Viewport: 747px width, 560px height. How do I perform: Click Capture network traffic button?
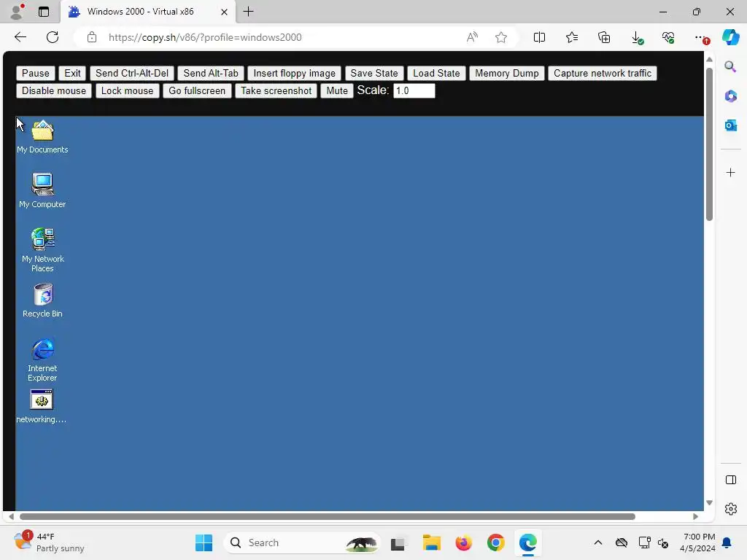tap(603, 74)
